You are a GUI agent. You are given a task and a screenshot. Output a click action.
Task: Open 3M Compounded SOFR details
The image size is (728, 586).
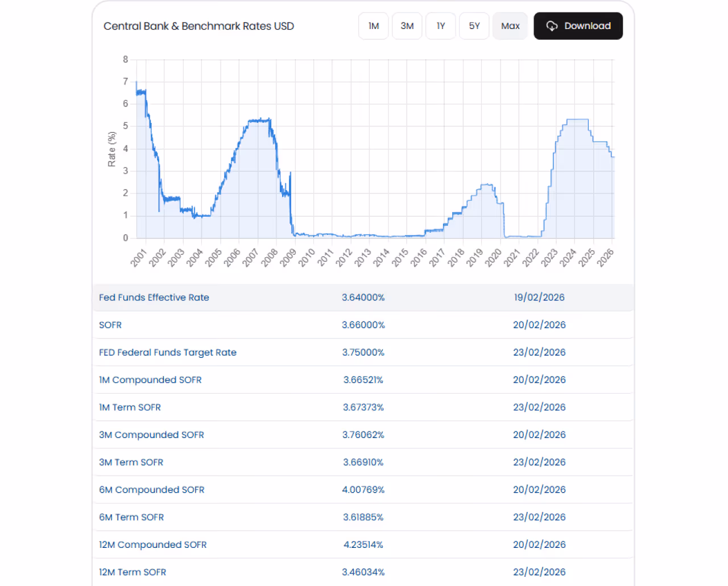(151, 435)
